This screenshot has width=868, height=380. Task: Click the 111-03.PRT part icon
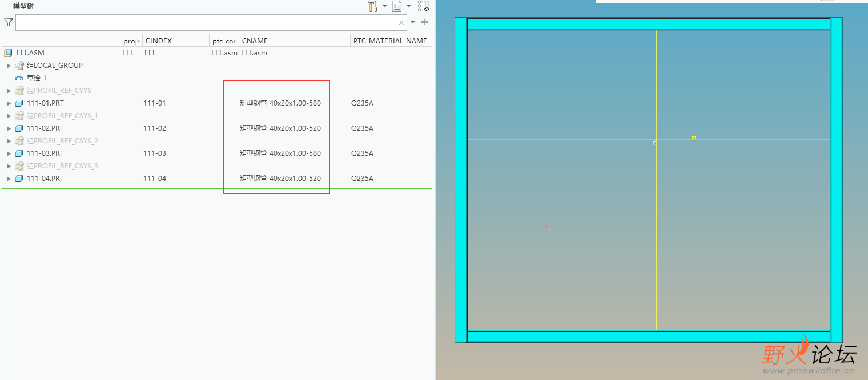click(19, 153)
